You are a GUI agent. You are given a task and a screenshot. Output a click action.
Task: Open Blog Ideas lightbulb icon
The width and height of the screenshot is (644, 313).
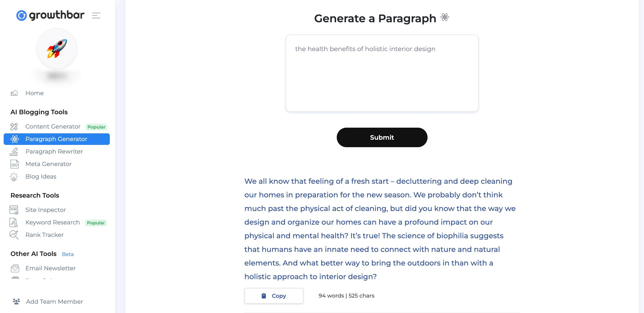click(14, 177)
